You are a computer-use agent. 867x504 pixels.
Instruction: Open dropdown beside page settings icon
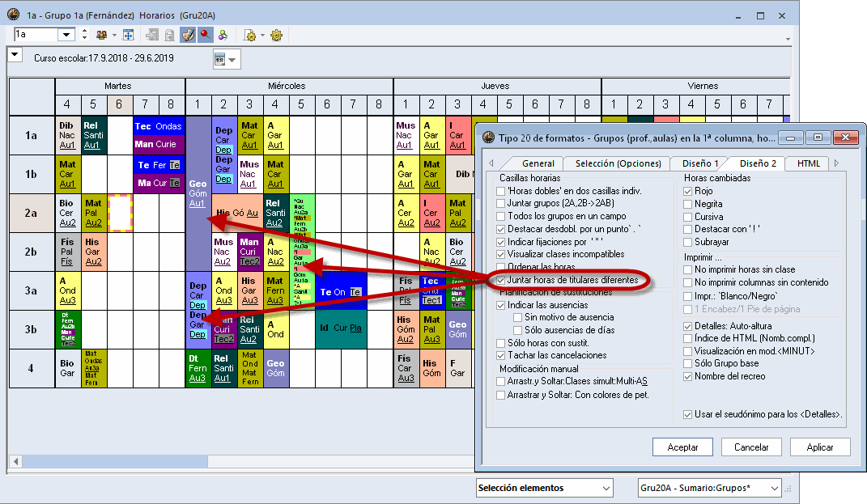pos(262,36)
